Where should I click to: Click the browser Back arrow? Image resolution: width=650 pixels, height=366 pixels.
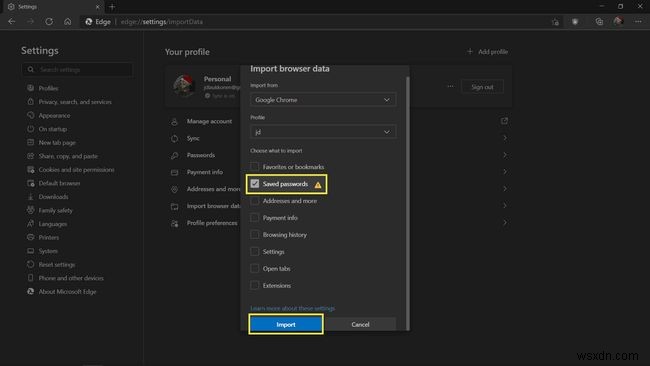[12, 22]
